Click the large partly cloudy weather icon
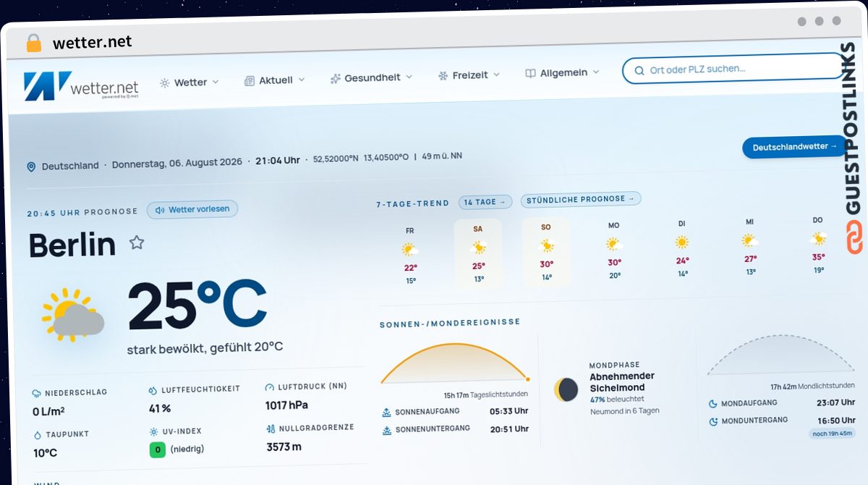The width and height of the screenshot is (868, 485). [x=73, y=314]
